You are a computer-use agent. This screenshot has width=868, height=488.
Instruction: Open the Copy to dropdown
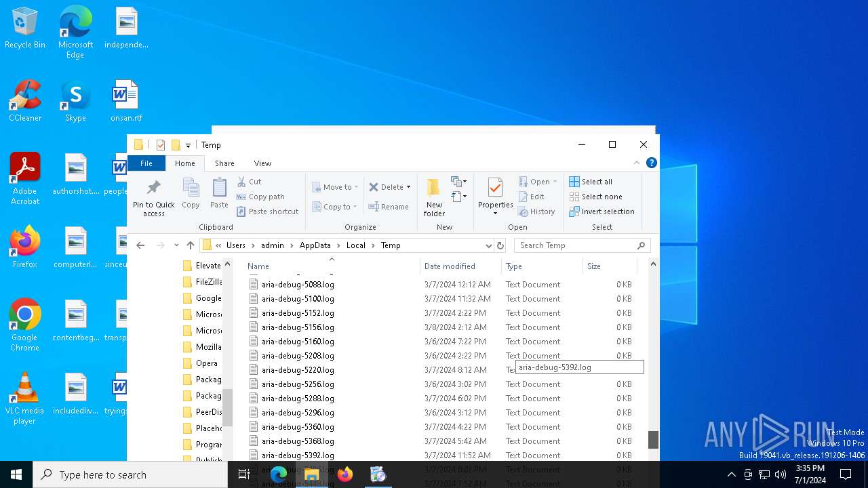[x=334, y=207]
